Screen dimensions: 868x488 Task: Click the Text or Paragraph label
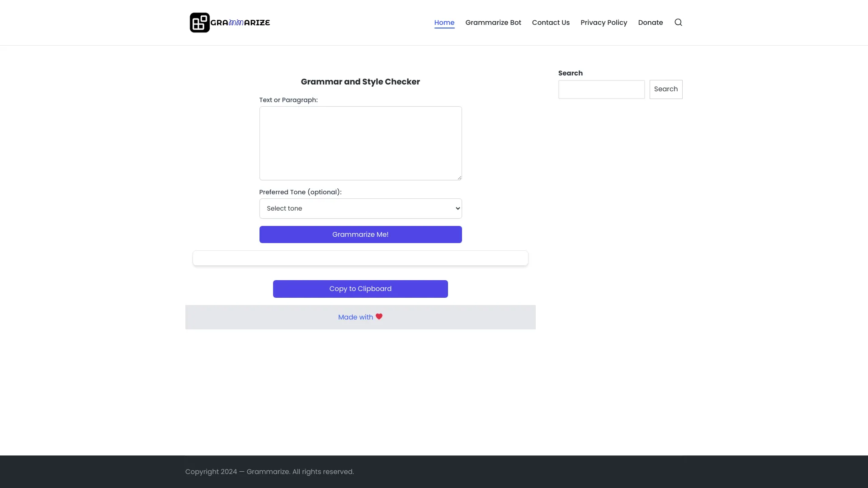(x=288, y=100)
